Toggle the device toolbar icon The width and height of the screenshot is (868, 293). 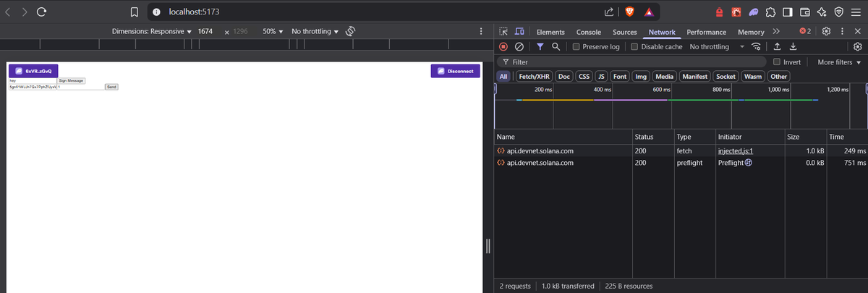(519, 32)
